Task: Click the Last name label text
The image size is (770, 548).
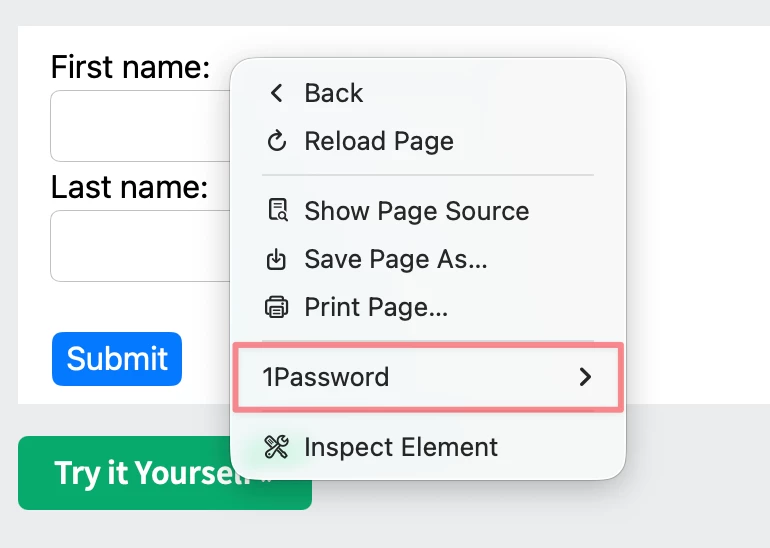Action: [x=130, y=188]
